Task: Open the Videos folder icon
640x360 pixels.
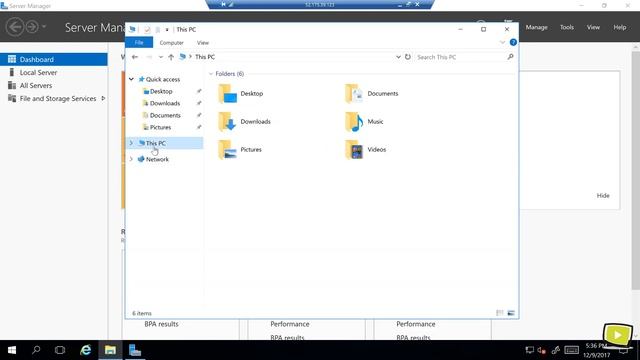Action: pos(354,150)
